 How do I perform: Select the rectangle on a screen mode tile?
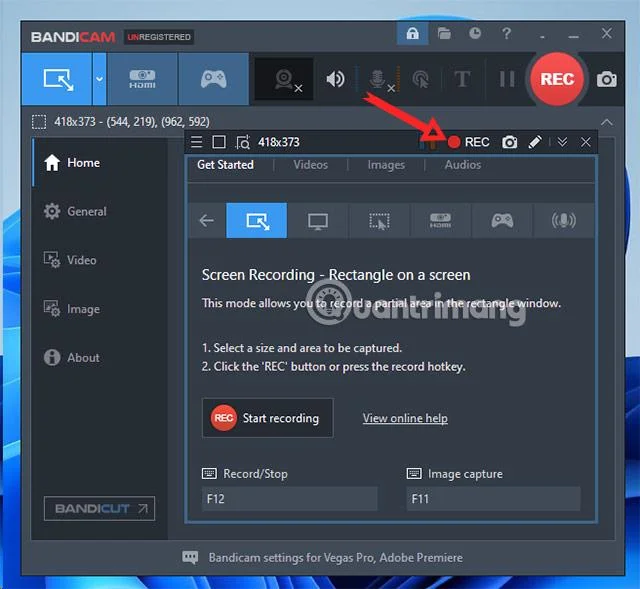[257, 220]
